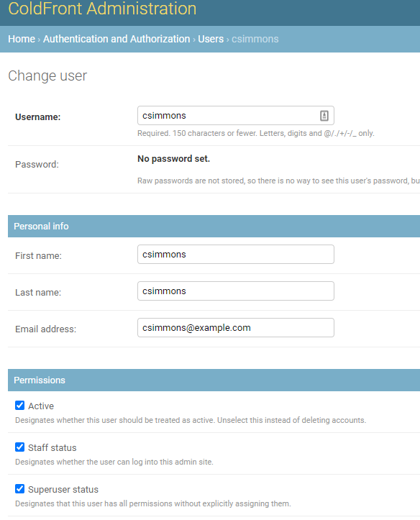This screenshot has height=520, width=420.
Task: Click the 'Designates whether the user can log into' text
Action: pos(114,462)
